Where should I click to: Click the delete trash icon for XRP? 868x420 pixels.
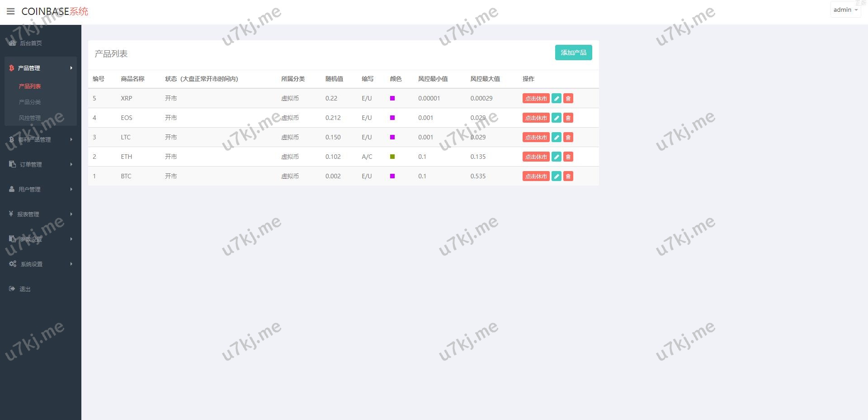[568, 98]
